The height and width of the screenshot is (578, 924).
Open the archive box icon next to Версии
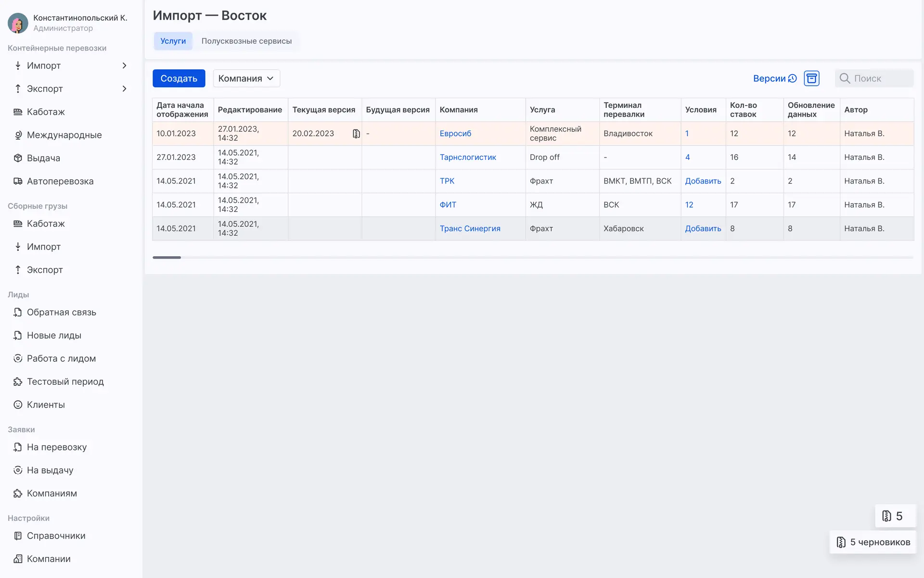811,79
